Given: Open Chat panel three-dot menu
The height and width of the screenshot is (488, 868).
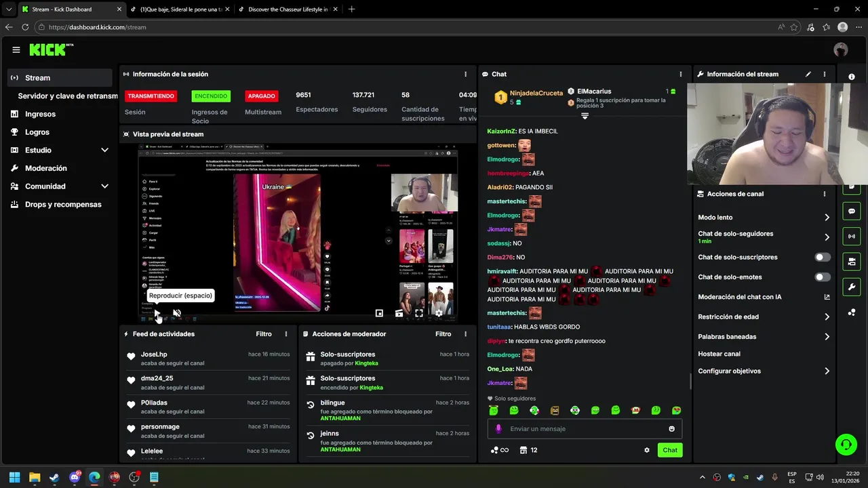Looking at the screenshot, I should tap(681, 74).
